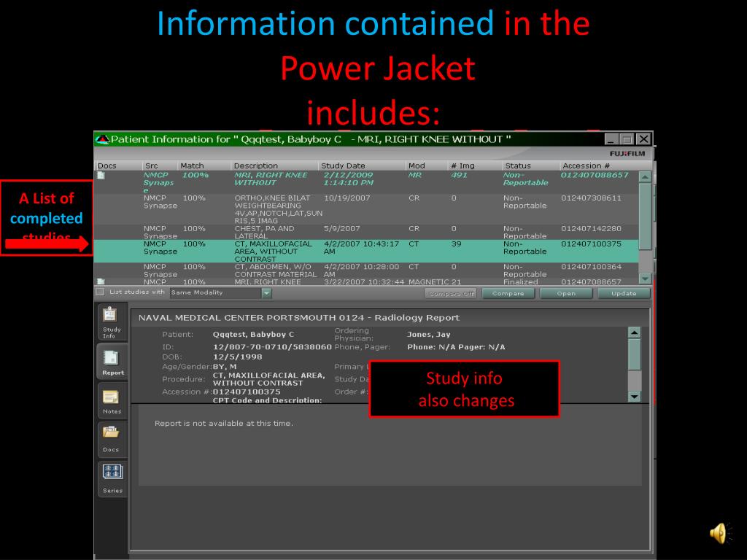Click accession number 012407142280
Screen dimensions: 747x560
[591, 228]
